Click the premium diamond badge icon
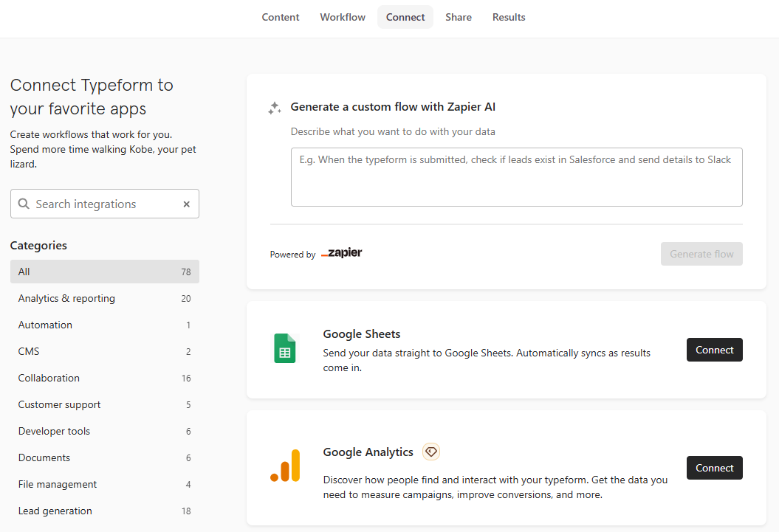Screen dimensions: 779x532 pyautogui.click(x=430, y=452)
